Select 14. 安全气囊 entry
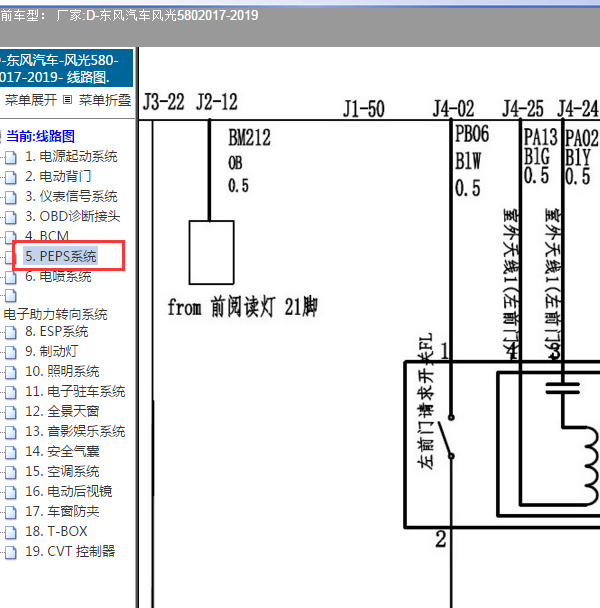The width and height of the screenshot is (600, 608). point(62,451)
